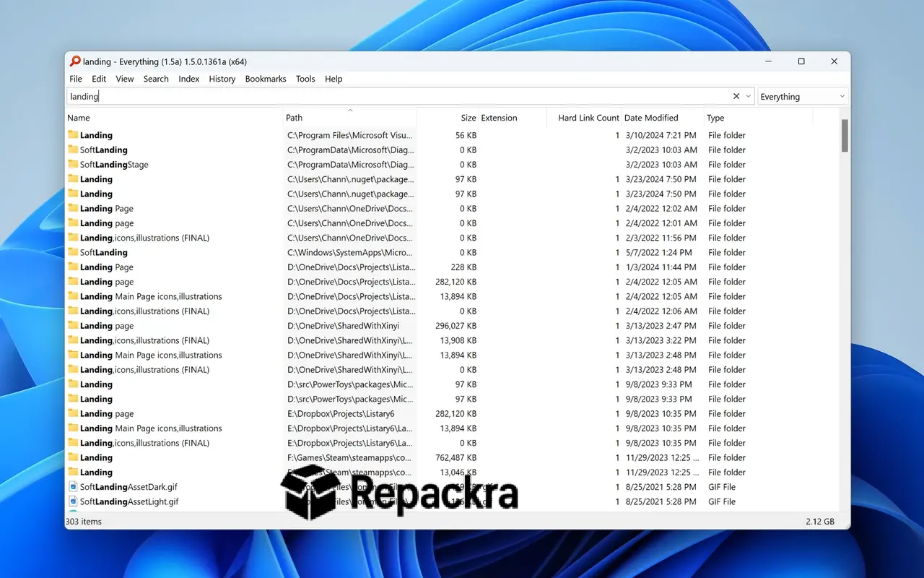The height and width of the screenshot is (578, 924).
Task: Click folder icon of Landing Main Page in E:\Dropbox
Action: pyautogui.click(x=73, y=428)
